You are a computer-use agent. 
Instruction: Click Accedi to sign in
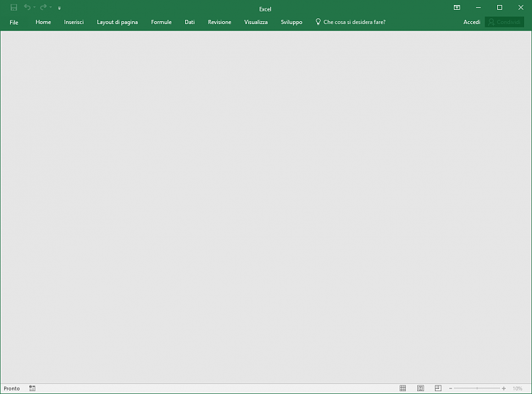[x=472, y=22]
